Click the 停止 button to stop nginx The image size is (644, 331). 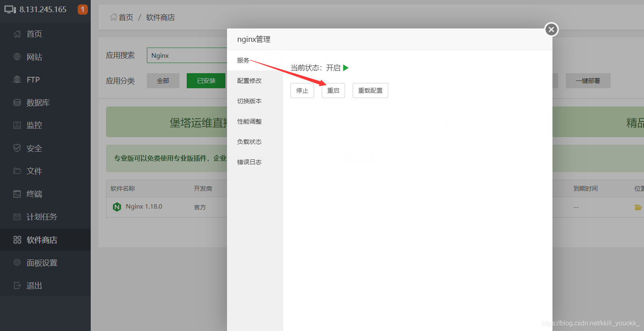(302, 90)
